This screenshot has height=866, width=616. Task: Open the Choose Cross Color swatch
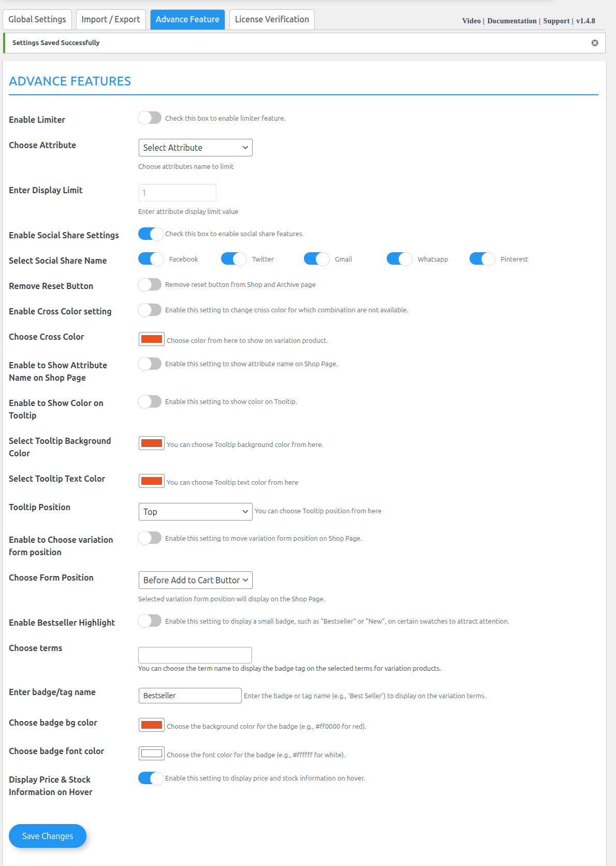coord(152,339)
